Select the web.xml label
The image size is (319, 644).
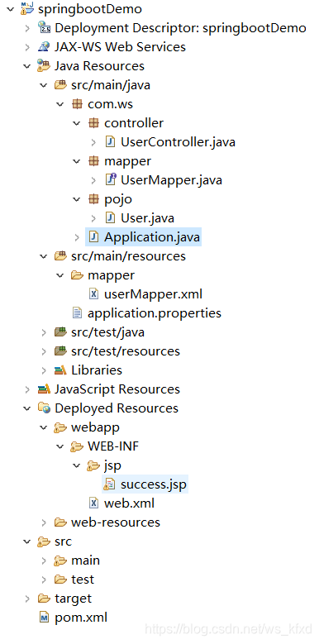[x=129, y=503]
